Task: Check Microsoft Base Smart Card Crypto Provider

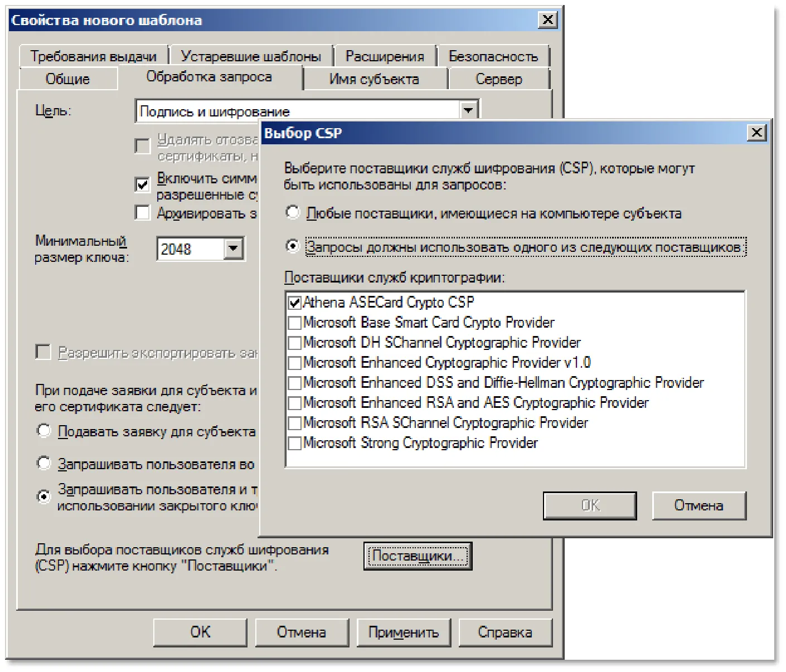Action: [x=294, y=323]
